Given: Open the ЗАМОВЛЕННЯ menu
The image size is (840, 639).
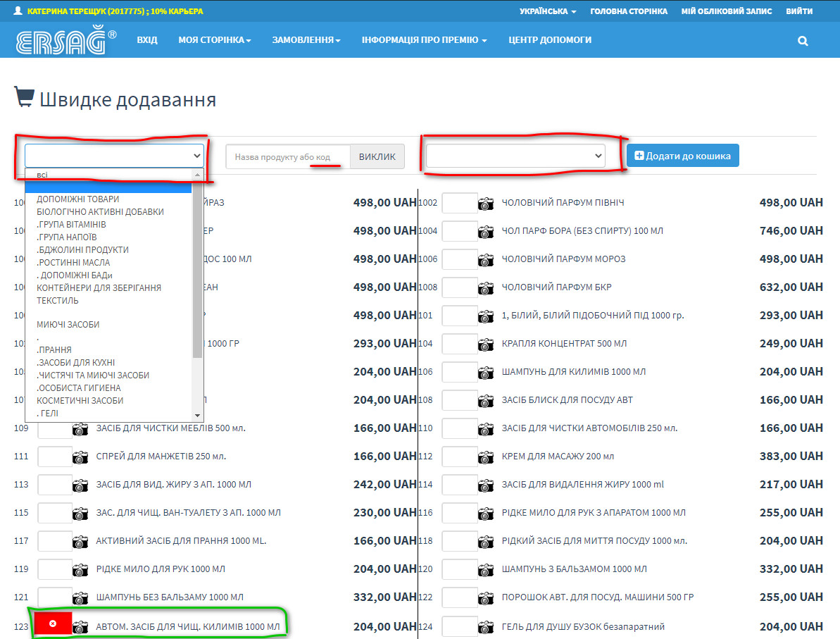Looking at the screenshot, I should [306, 40].
